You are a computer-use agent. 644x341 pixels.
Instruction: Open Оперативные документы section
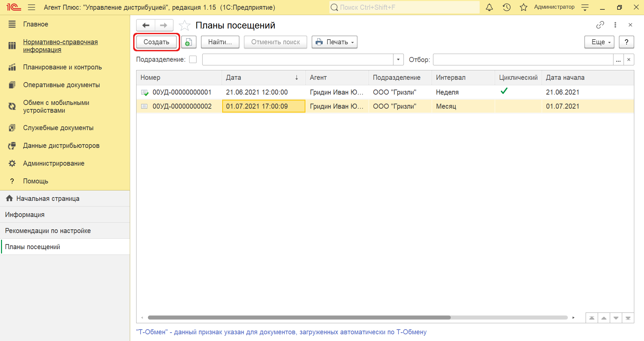pos(61,85)
